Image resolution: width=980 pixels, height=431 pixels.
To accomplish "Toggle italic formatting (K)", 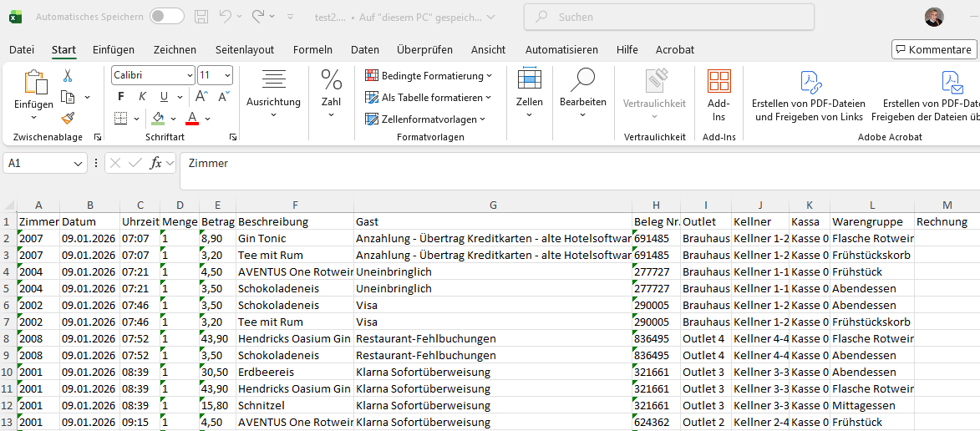I will (x=143, y=97).
